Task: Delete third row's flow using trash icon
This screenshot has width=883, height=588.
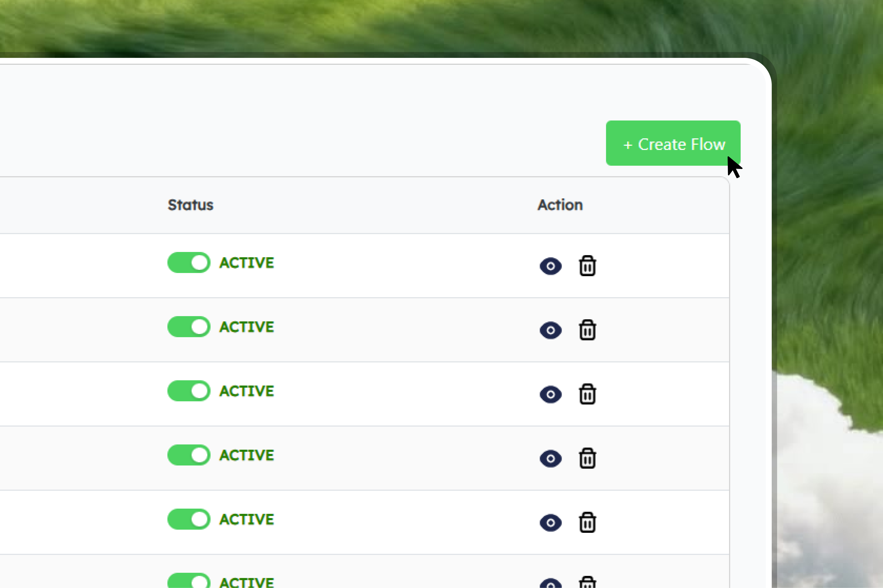Action: click(x=587, y=394)
